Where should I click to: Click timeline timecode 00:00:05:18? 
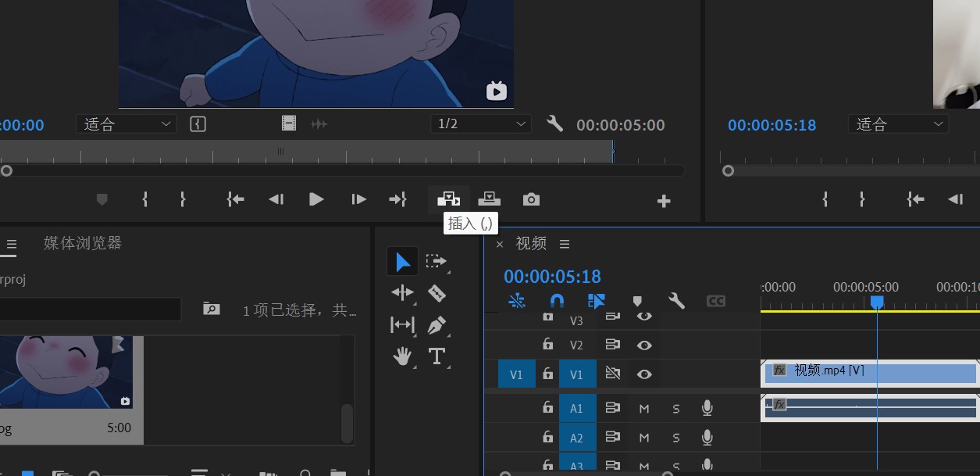click(x=552, y=276)
